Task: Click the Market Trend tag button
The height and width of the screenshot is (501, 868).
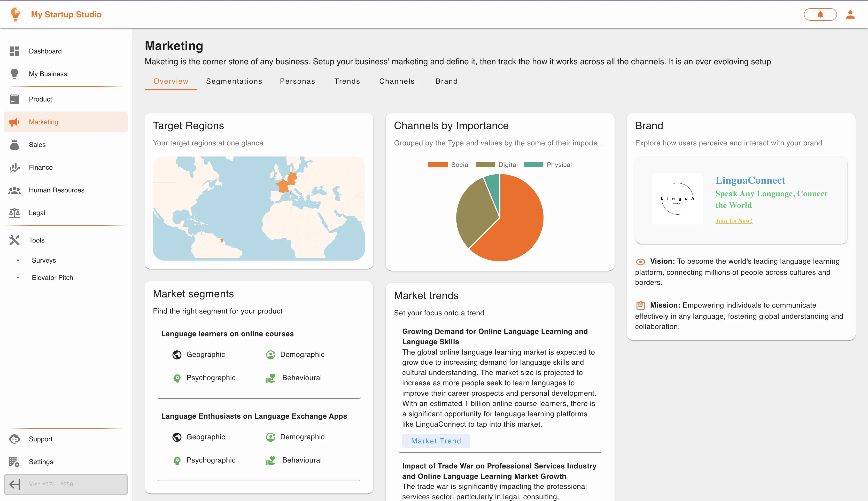Action: (436, 441)
